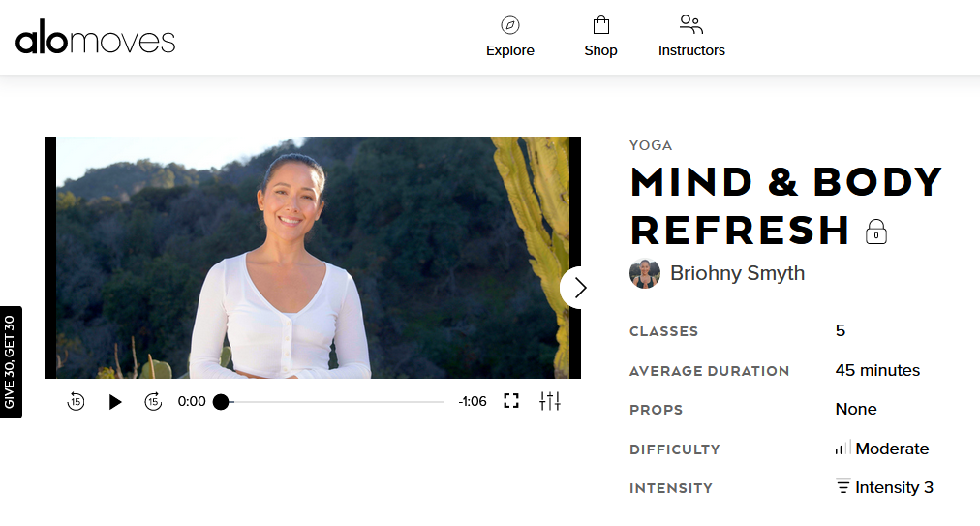Open Briohny Smyth instructor profile
The width and height of the screenshot is (980, 526).
[738, 273]
